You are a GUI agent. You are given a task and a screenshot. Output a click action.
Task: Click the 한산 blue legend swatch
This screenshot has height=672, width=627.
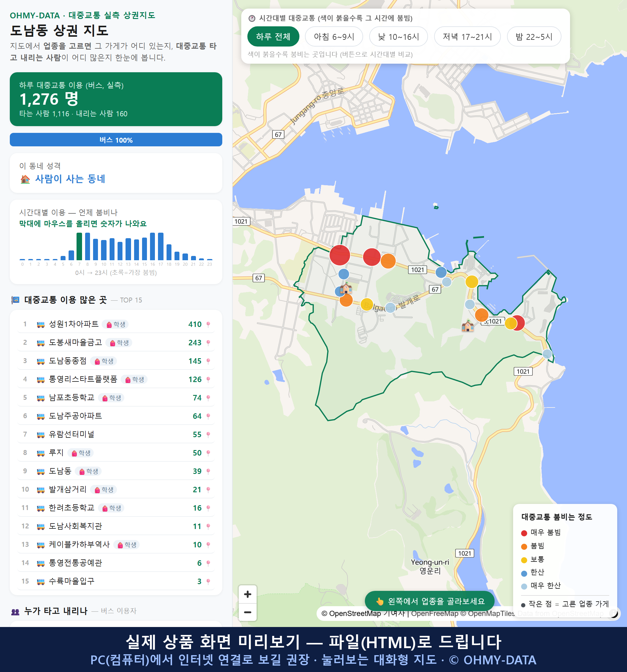524,573
